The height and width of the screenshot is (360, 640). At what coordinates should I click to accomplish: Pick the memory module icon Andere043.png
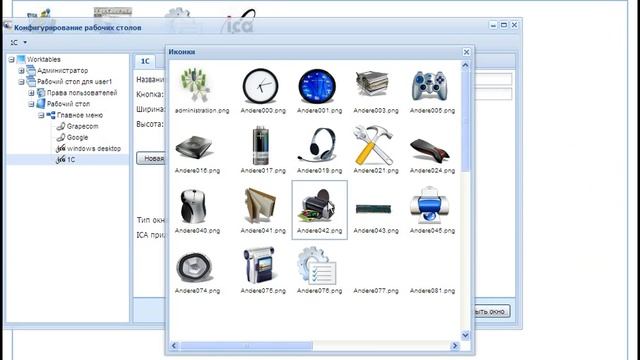point(373,209)
